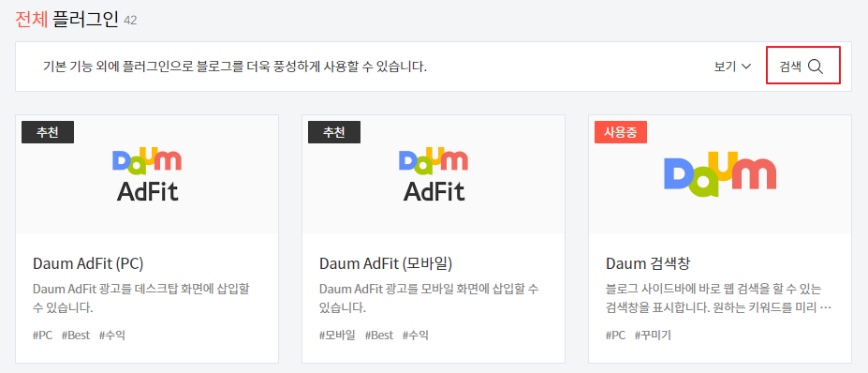
Task: Click 추천 badge on AdFit (PC) card
Action: pos(48,132)
